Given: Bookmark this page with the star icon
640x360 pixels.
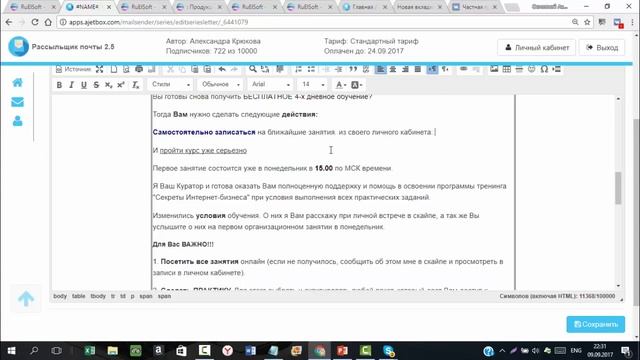Looking at the screenshot, I should pos(587,22).
